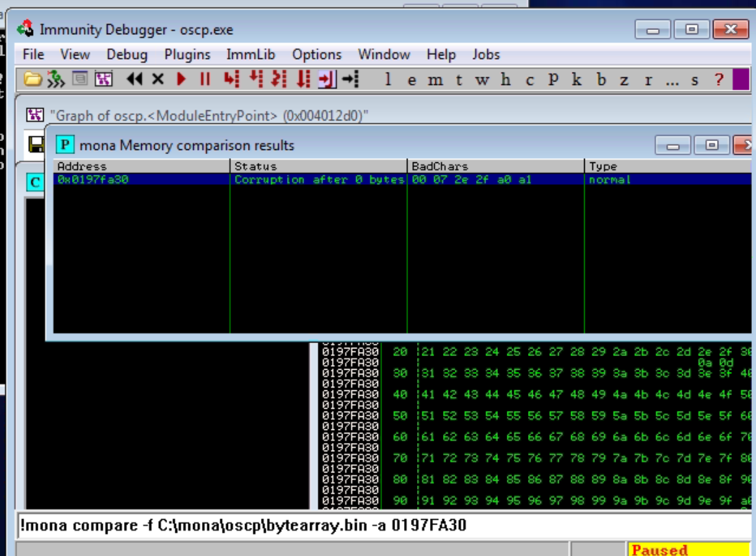Click the Trace over toolbar icon

click(303, 79)
